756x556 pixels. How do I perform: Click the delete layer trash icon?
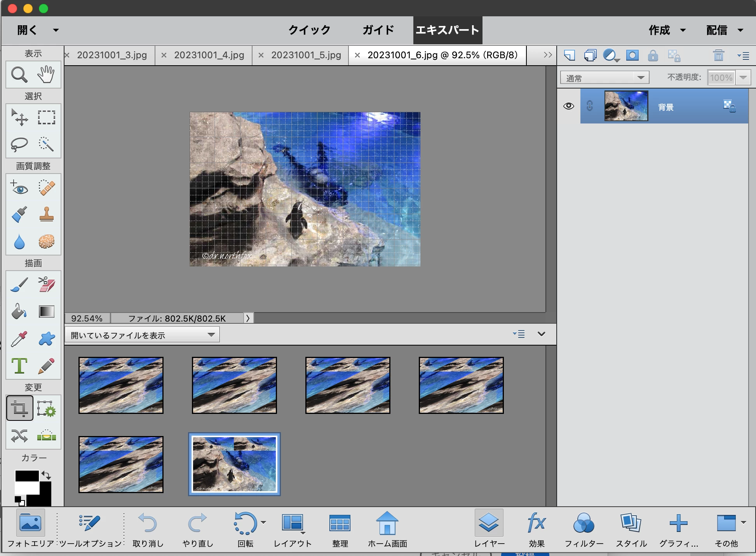tap(718, 56)
